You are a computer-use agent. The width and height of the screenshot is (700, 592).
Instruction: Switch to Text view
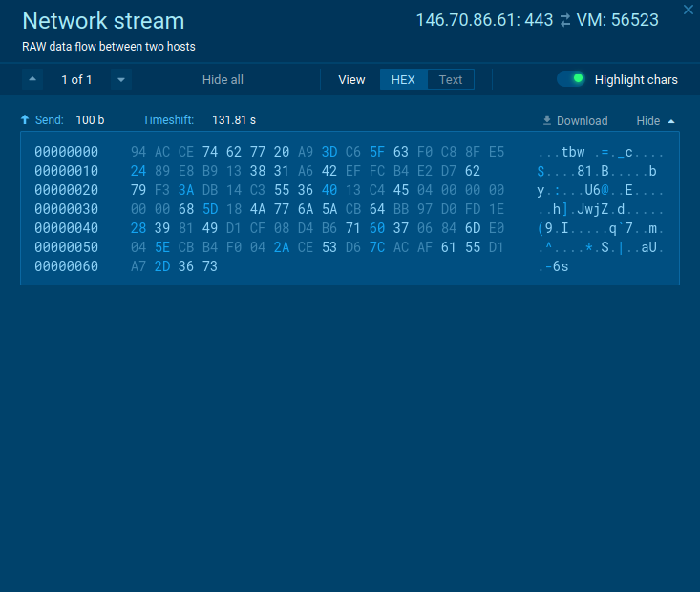tap(451, 79)
